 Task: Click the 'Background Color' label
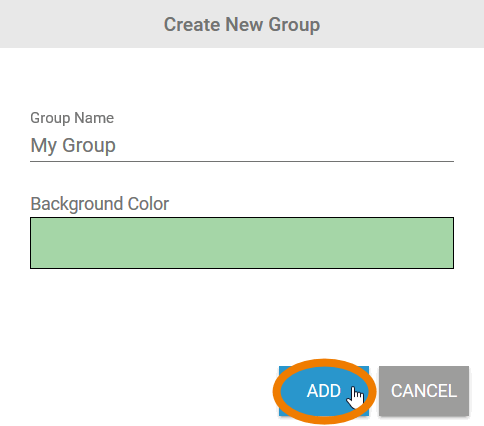tap(100, 204)
